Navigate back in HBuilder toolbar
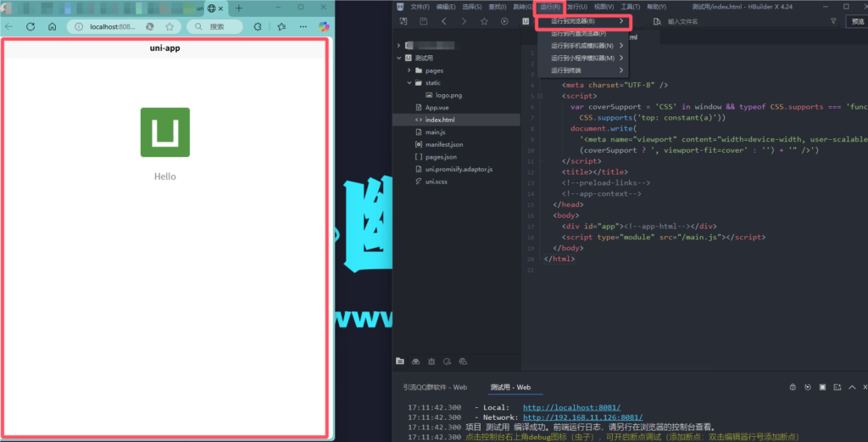Image resolution: width=868 pixels, height=442 pixels. click(x=444, y=21)
